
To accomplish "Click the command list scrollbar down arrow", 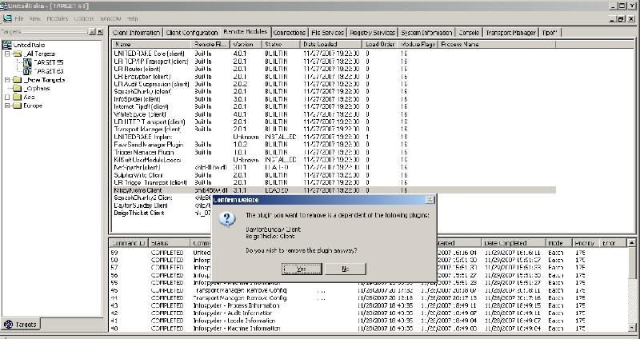I will tap(632, 328).
